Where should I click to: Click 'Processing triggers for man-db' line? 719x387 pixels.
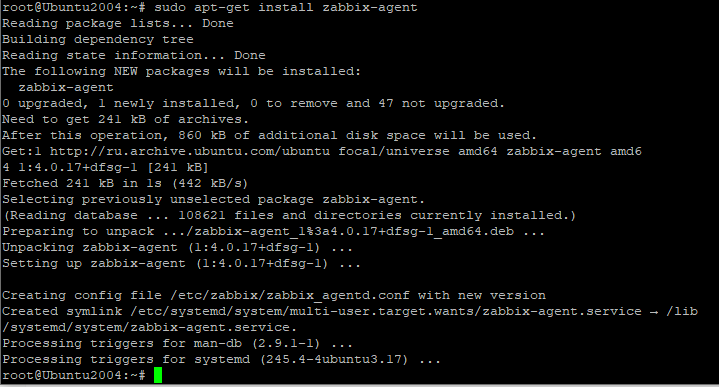tap(177, 344)
